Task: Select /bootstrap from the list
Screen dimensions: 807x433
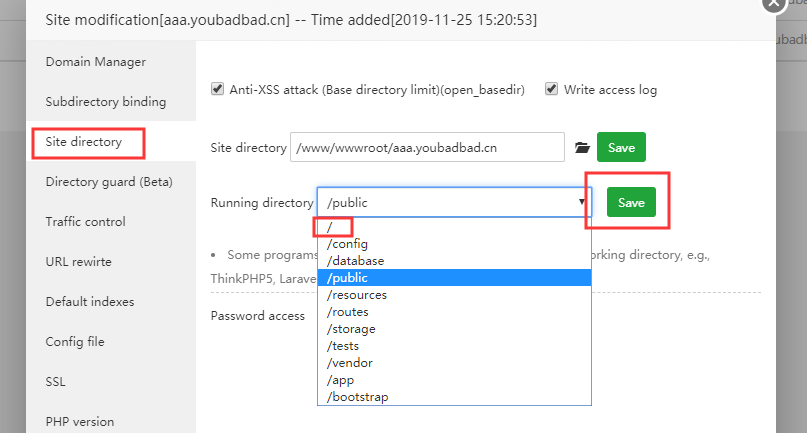Action: click(357, 397)
